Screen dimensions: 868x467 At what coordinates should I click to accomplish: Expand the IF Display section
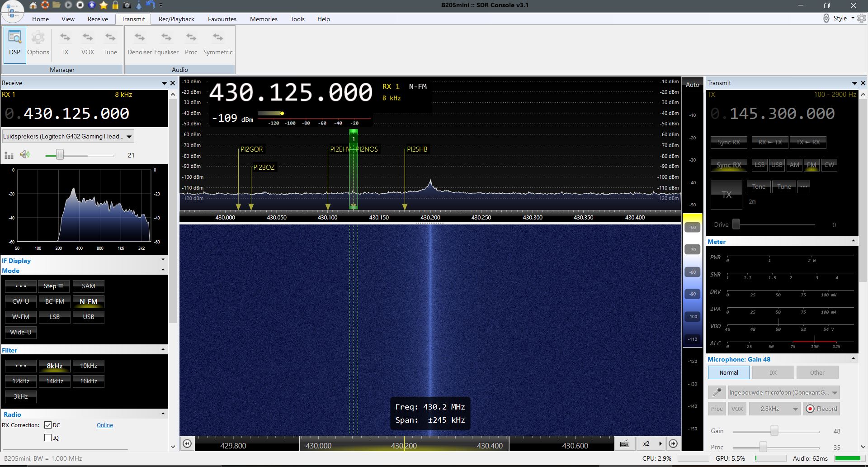click(163, 260)
